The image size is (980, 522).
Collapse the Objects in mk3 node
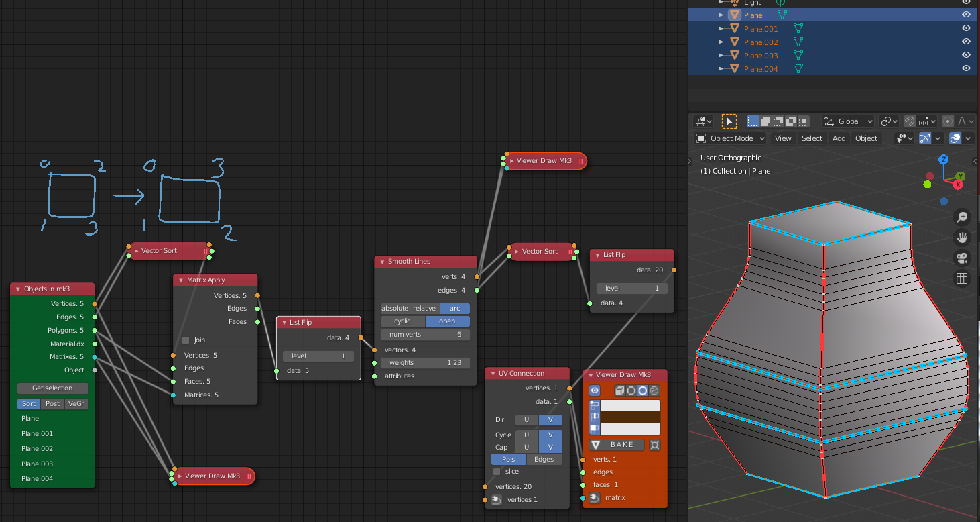(x=18, y=289)
